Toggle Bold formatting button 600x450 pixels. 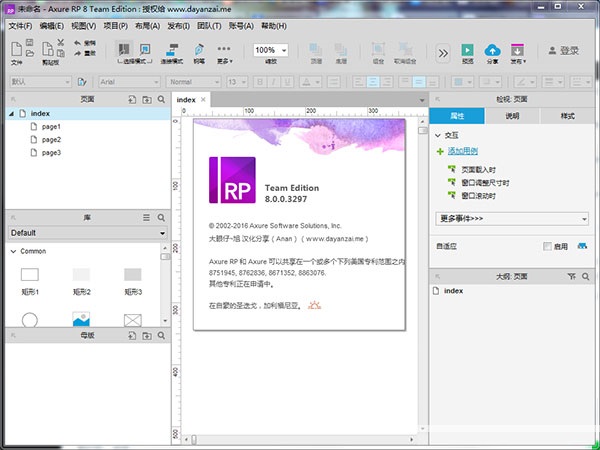point(260,82)
